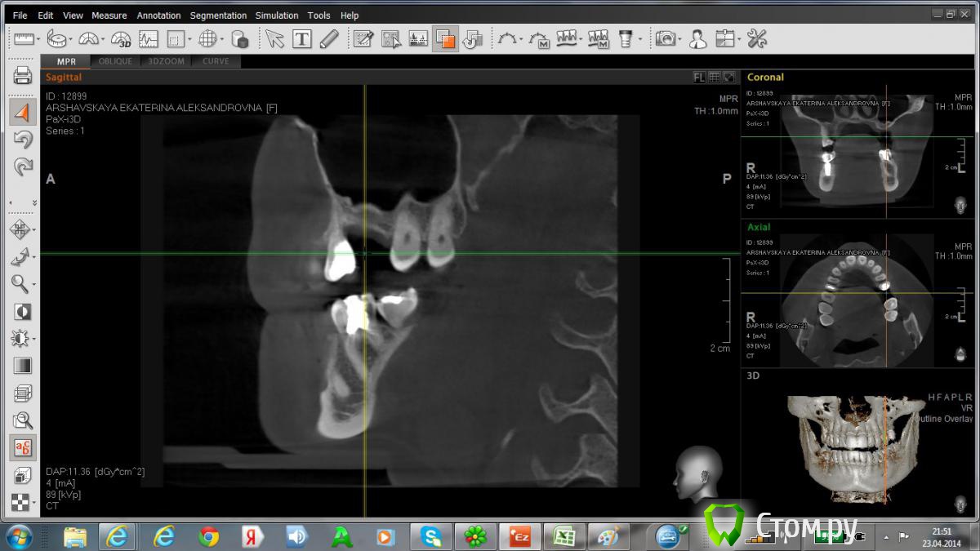
Task: Switch to the OBLIQUE tab
Action: click(115, 61)
